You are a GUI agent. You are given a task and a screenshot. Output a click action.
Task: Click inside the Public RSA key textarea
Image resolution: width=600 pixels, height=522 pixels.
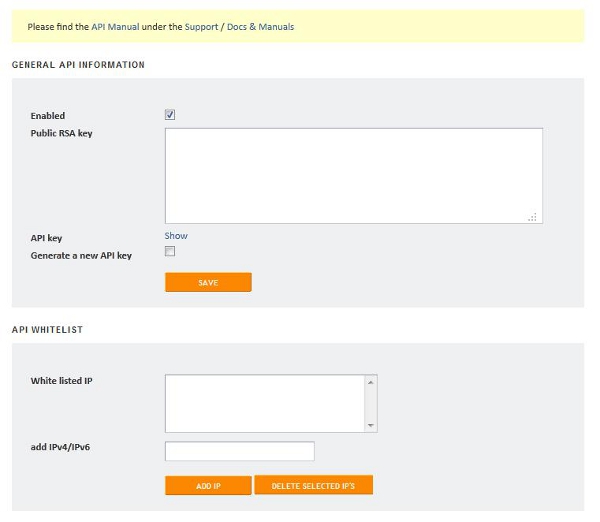pyautogui.click(x=353, y=175)
